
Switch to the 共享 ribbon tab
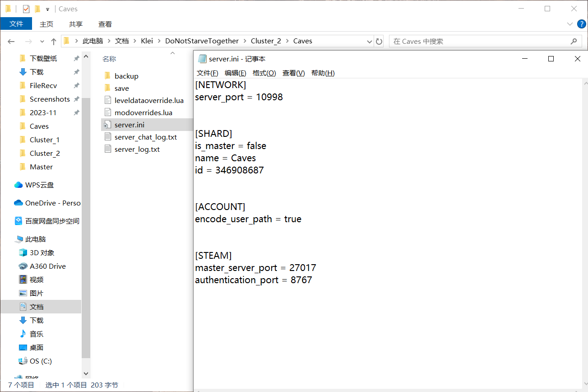[76, 24]
